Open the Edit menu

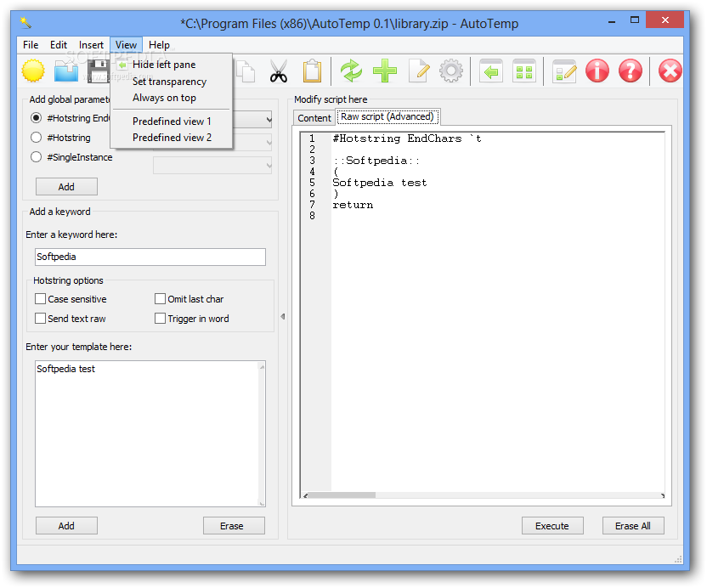59,45
